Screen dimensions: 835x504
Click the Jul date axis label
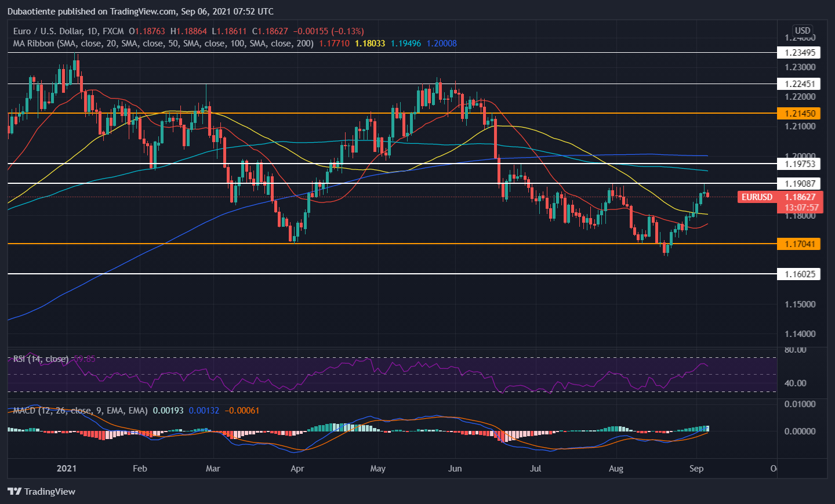tap(536, 468)
